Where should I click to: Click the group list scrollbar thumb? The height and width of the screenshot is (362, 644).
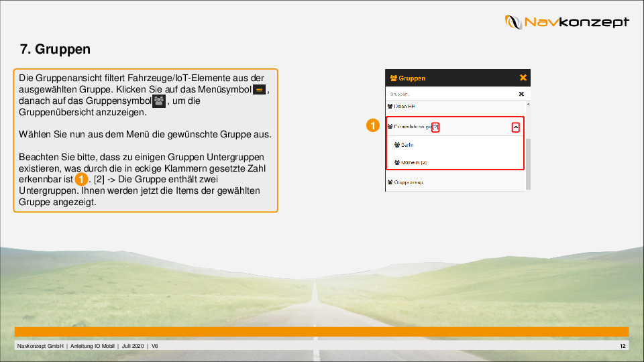click(528, 164)
